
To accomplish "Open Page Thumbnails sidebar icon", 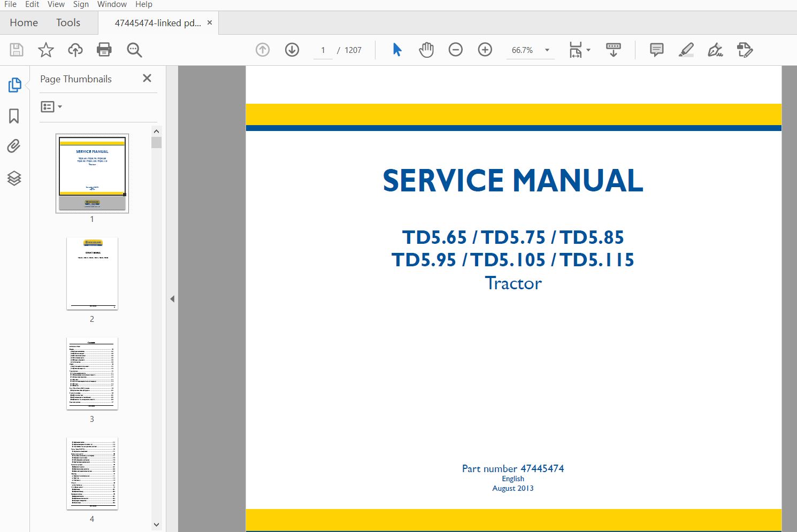I will tap(14, 85).
